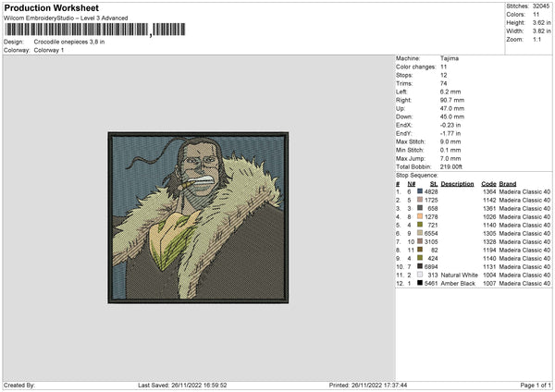555x392 pixels.
Task: Select the dark swatch with 6894 stitches
Action: click(420, 266)
